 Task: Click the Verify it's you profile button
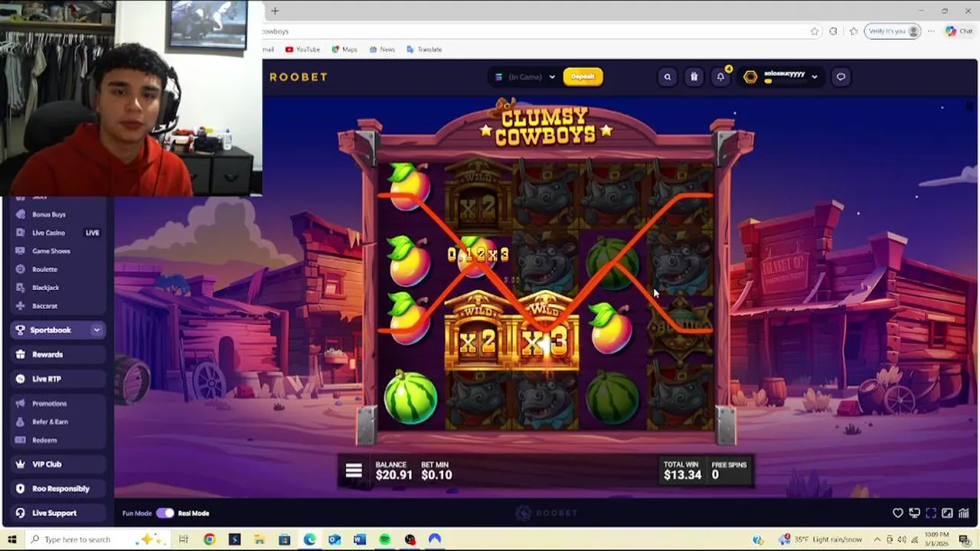pos(893,31)
